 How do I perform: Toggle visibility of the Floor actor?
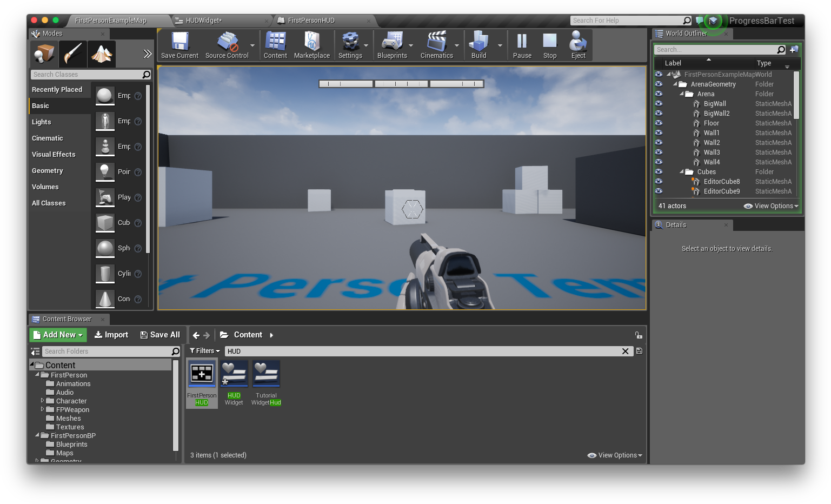659,123
